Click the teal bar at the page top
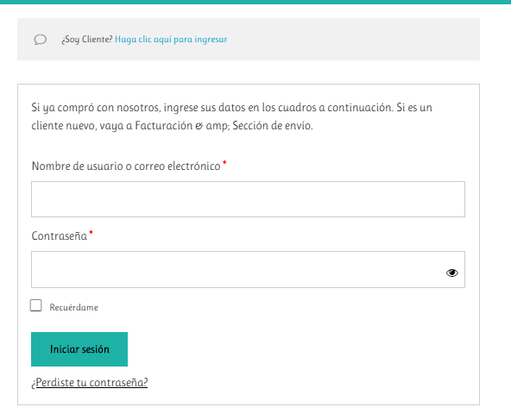This screenshot has width=511, height=420. pyautogui.click(x=255, y=2)
